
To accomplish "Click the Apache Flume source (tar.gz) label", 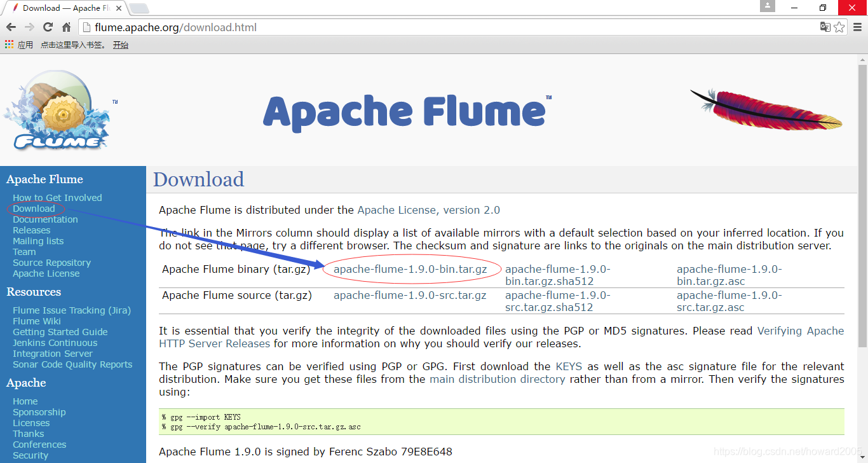I will pyautogui.click(x=237, y=295).
